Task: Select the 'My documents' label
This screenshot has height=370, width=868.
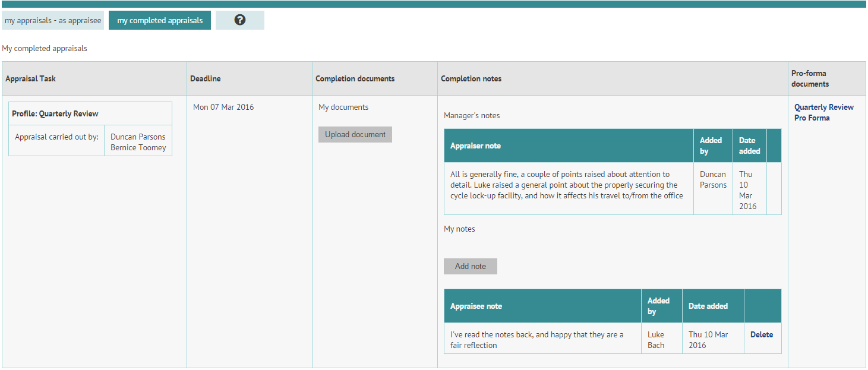Action: (x=342, y=107)
